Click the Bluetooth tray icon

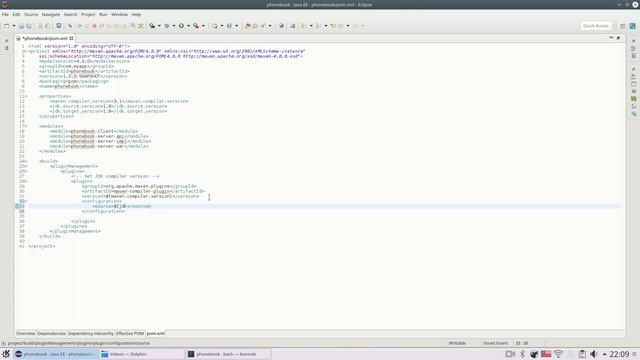click(x=522, y=354)
